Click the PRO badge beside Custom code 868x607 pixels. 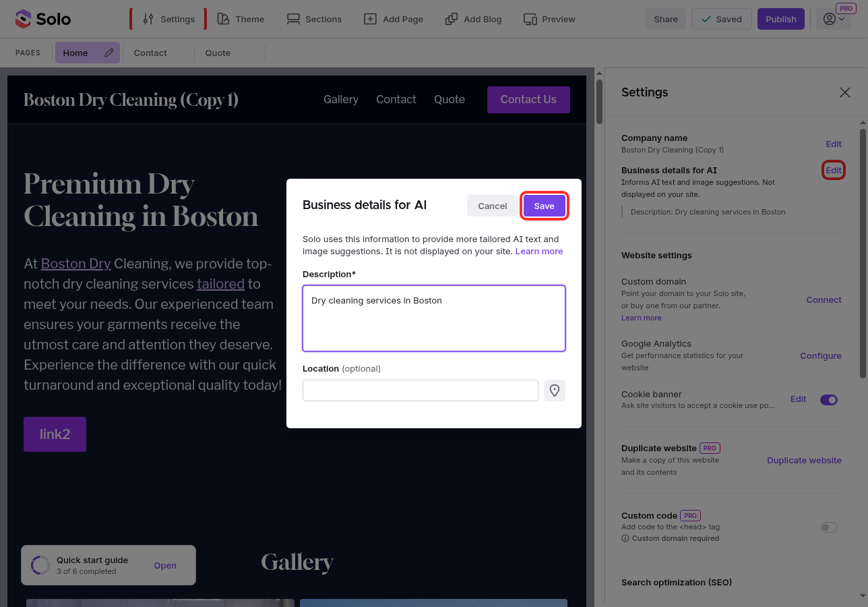click(689, 515)
